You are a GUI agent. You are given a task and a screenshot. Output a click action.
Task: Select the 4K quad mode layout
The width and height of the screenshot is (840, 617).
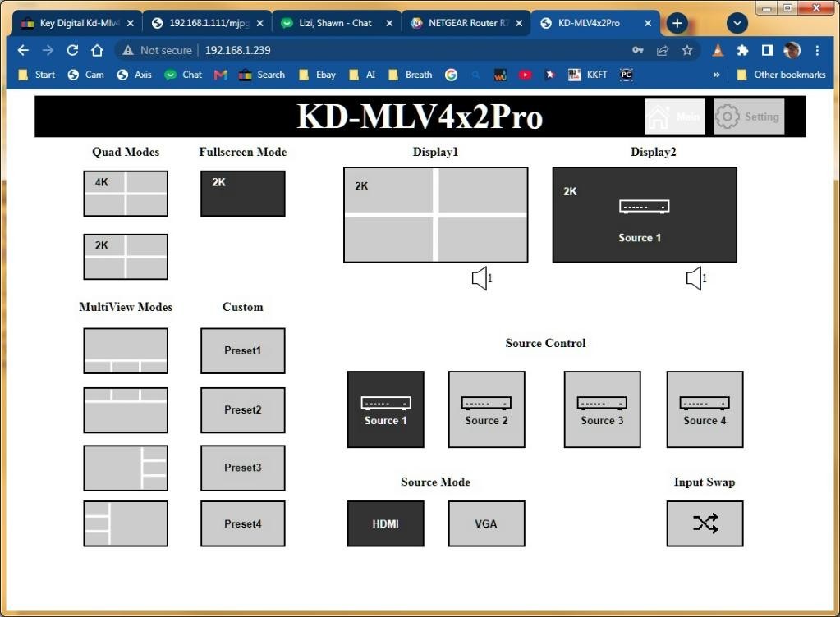(x=126, y=194)
